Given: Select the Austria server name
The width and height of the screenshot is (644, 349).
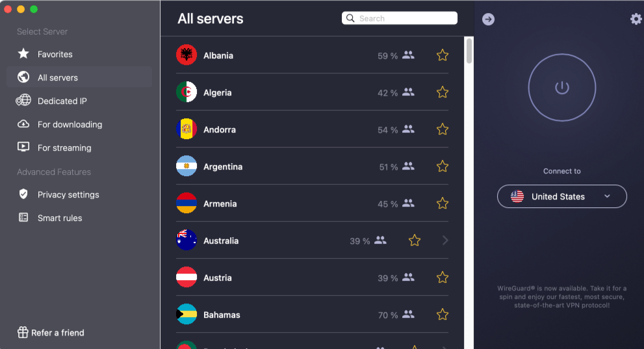Looking at the screenshot, I should (217, 278).
